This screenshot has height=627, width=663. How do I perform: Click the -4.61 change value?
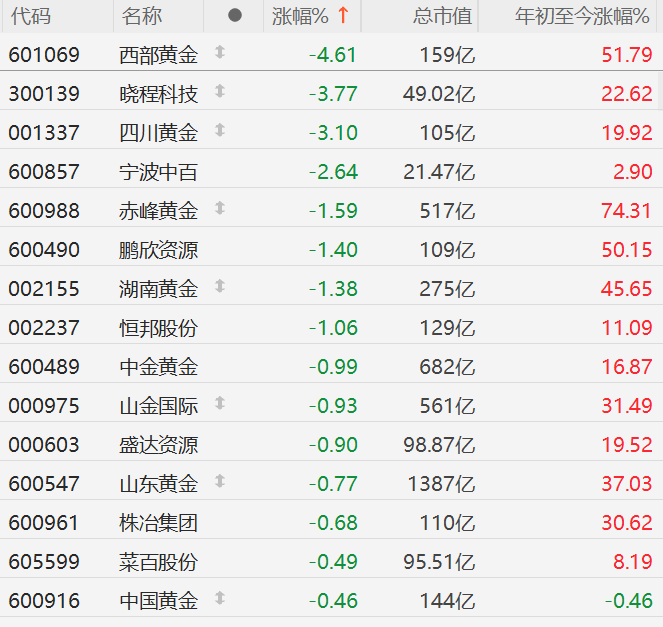[333, 55]
